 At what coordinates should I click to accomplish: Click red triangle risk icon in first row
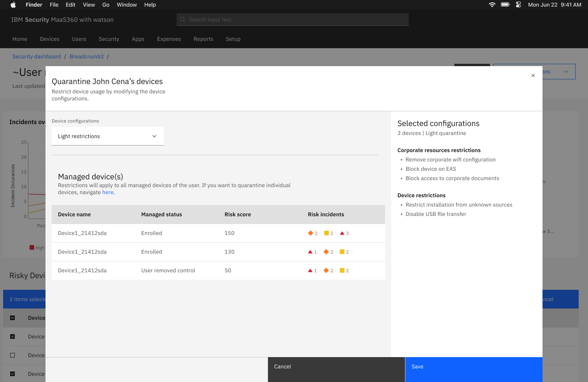342,233
